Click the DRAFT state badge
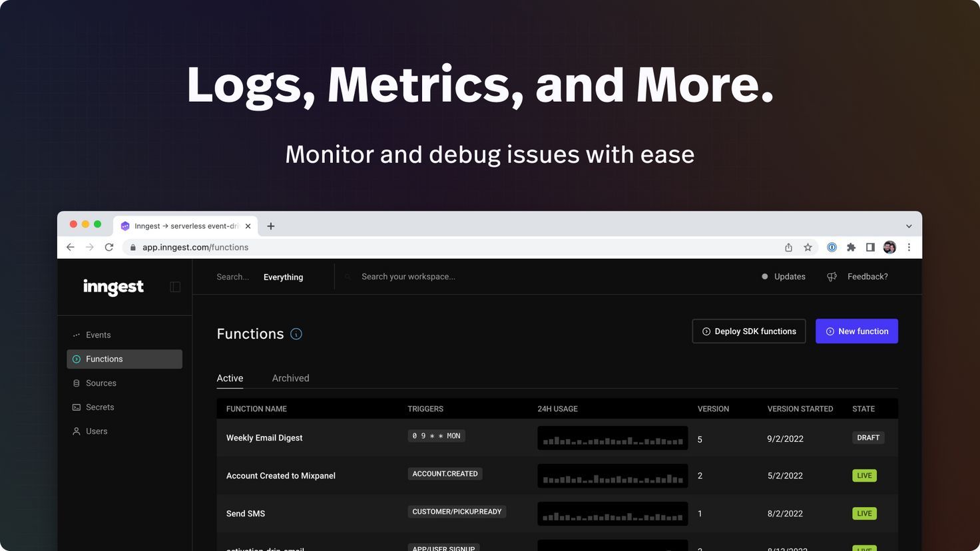This screenshot has height=551, width=980. pyautogui.click(x=868, y=438)
